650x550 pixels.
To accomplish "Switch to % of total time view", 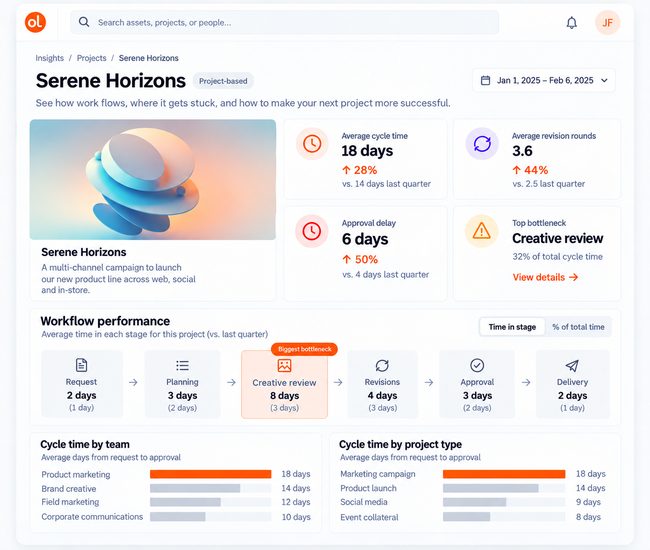I will click(x=578, y=327).
